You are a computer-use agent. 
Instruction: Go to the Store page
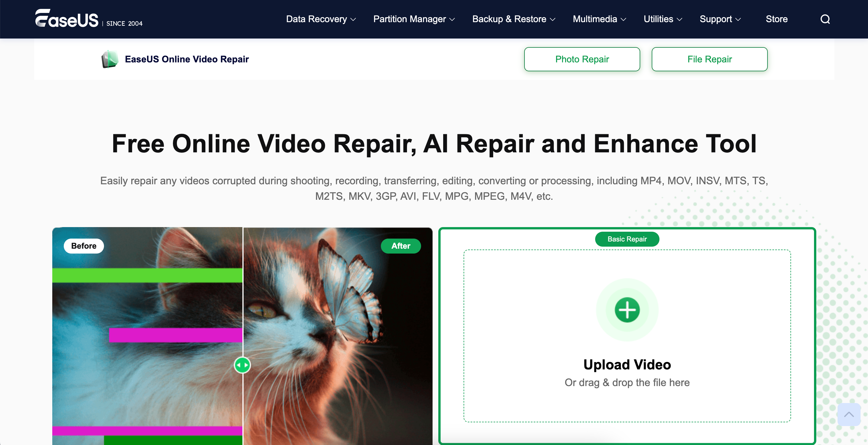(x=776, y=19)
